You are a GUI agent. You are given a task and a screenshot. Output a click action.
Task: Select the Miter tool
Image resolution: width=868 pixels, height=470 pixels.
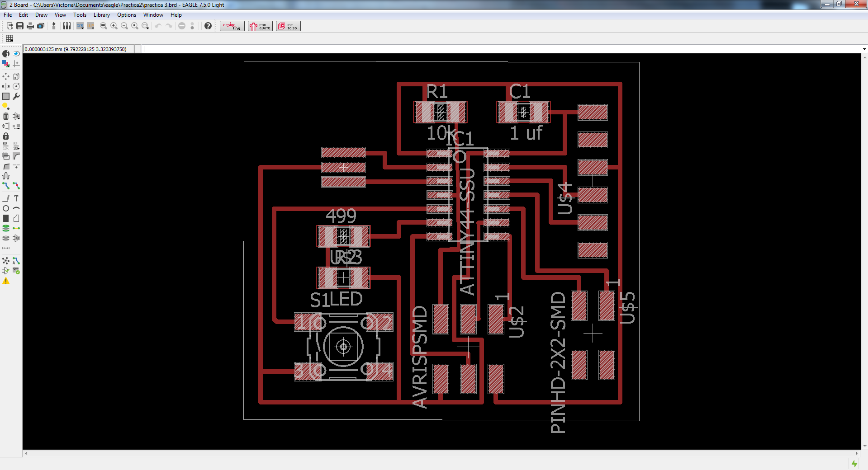pos(16,156)
